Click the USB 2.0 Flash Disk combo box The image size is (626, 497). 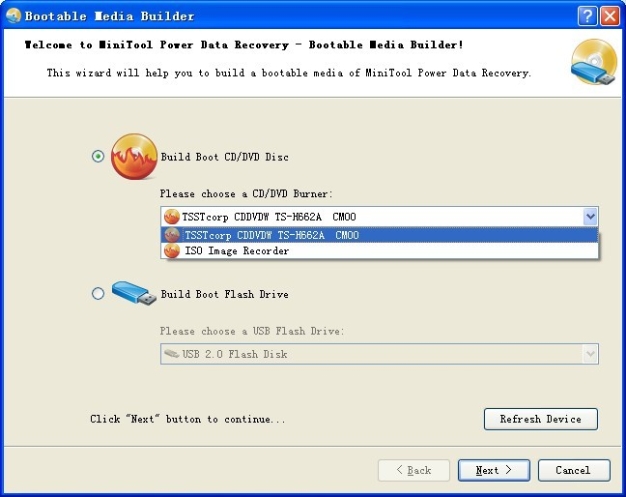click(x=370, y=354)
